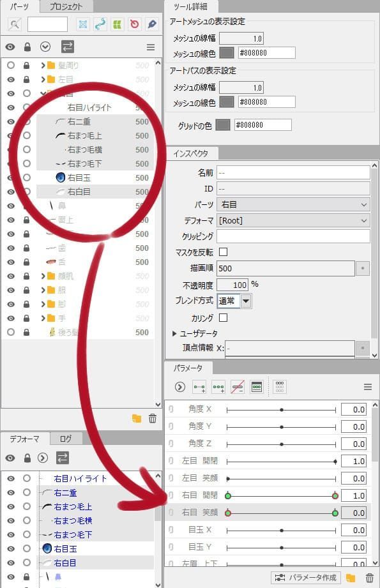
Task: Expand the 髪周り folder
Action: coord(43,65)
